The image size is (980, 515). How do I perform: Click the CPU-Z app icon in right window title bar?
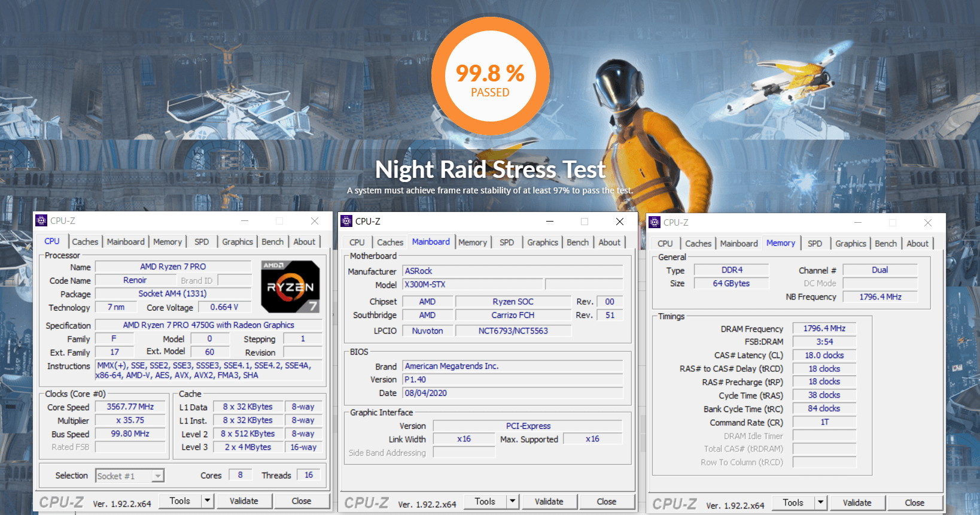pyautogui.click(x=655, y=222)
